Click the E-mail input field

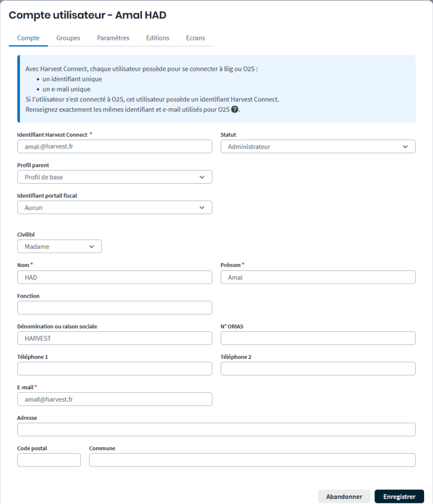click(x=115, y=399)
